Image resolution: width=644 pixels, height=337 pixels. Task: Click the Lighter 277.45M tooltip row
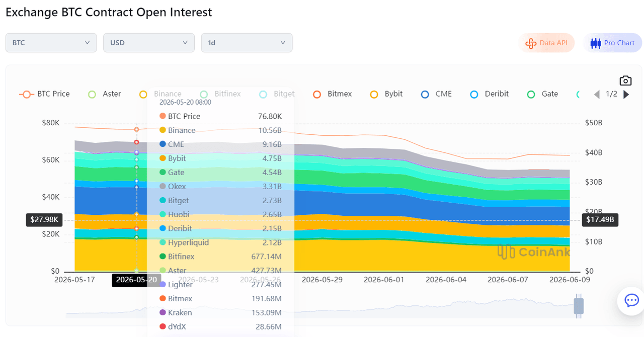click(x=220, y=285)
